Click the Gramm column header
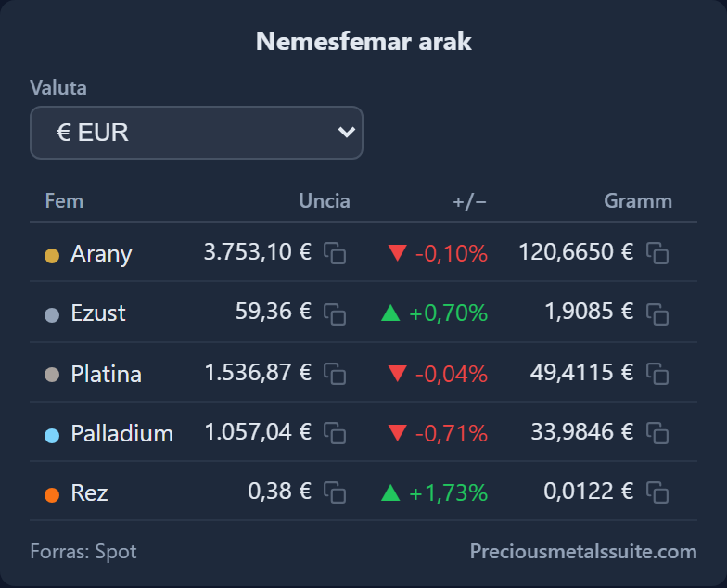Screen dimensions: 727x588 click(x=638, y=200)
